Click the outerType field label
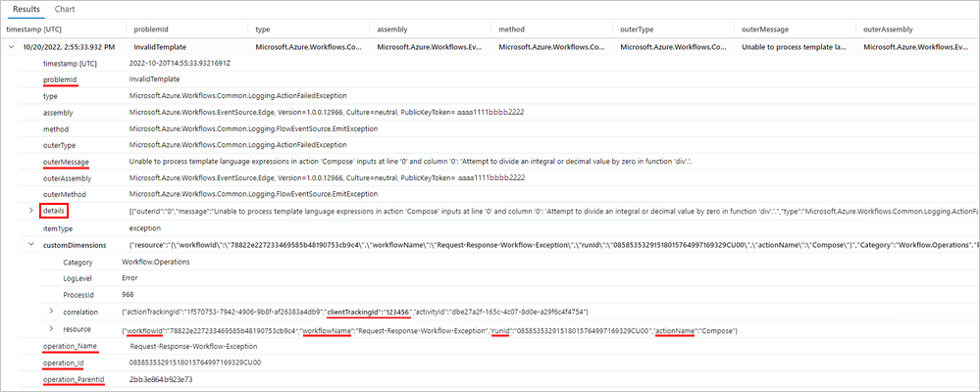Screen dimensions: 980x392 [58, 145]
